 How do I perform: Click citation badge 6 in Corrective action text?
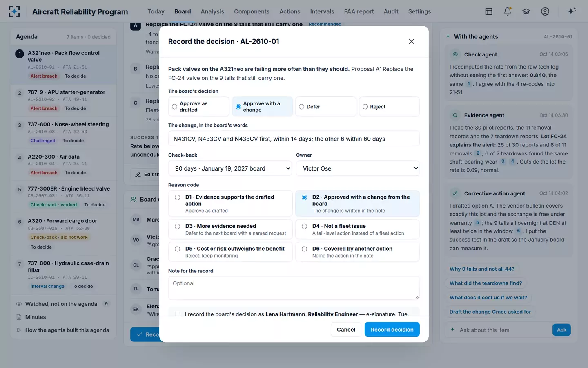pos(519,231)
